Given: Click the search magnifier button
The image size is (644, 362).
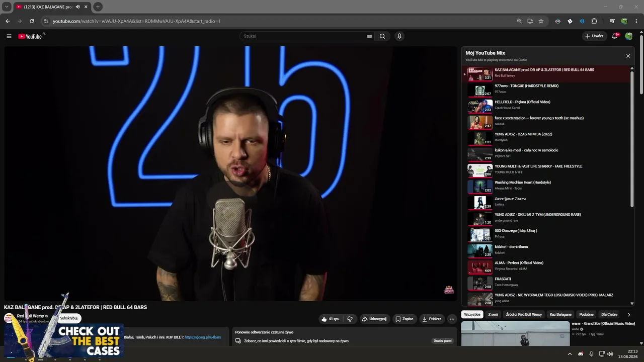Looking at the screenshot, I should pos(382,36).
